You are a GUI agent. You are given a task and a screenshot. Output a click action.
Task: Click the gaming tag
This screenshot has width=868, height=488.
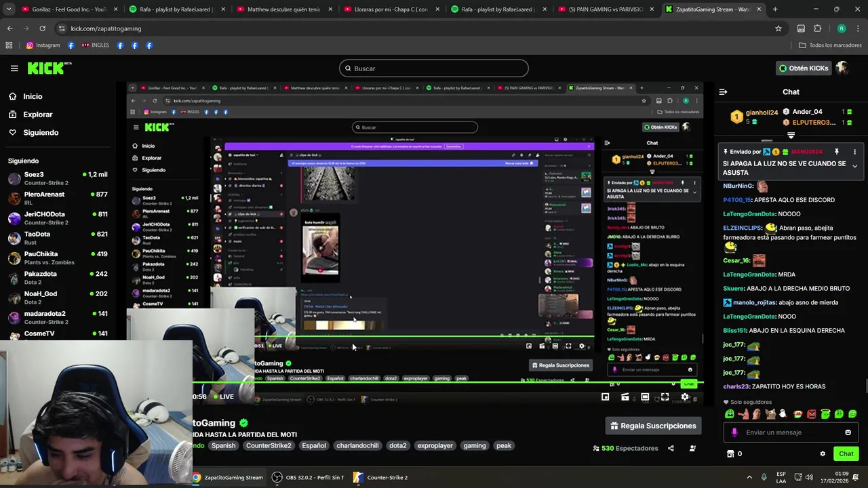pyautogui.click(x=475, y=446)
